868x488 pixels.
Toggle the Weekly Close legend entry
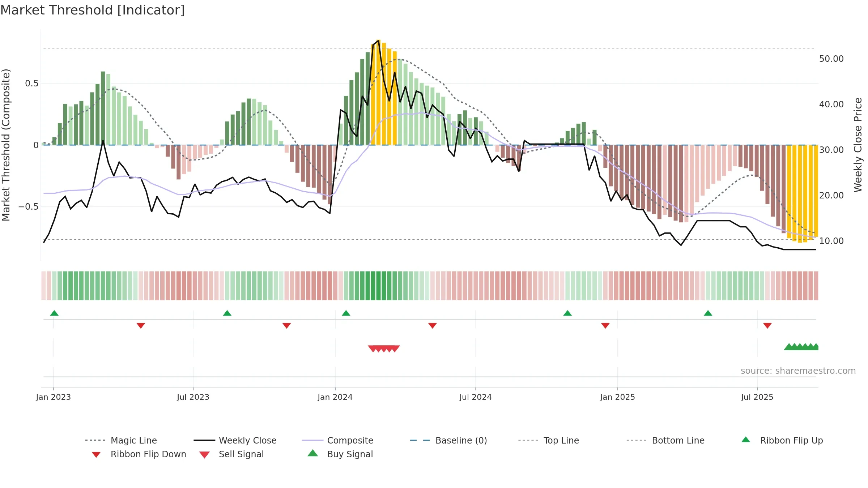tap(235, 440)
